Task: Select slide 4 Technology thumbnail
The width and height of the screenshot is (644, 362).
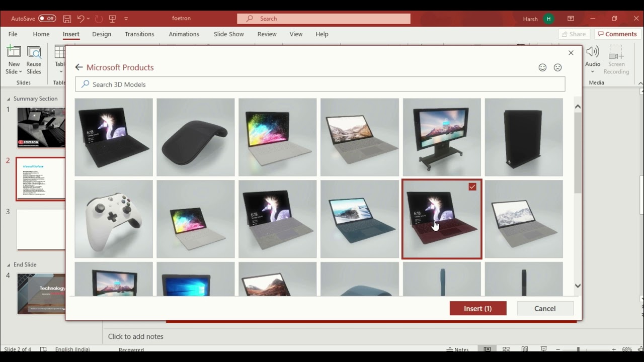Action: click(41, 294)
